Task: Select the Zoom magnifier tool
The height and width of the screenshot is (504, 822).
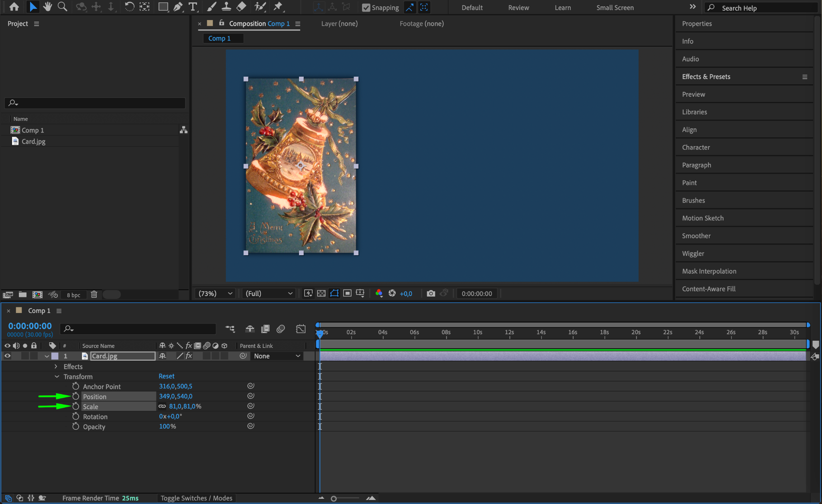Action: [x=62, y=6]
